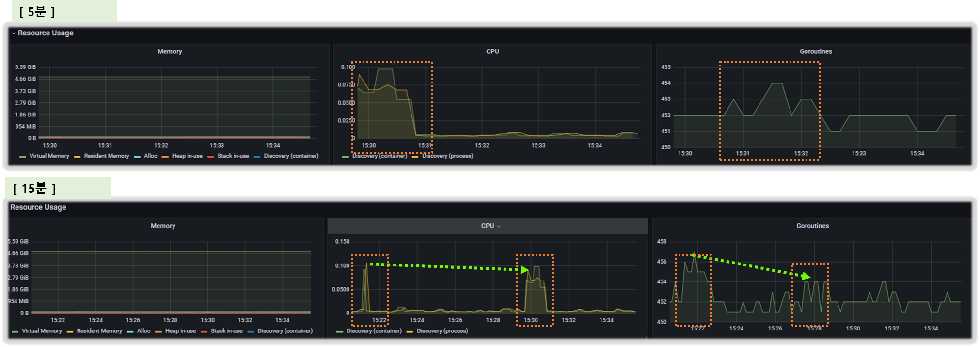Collapse Resource Usage row chevron in 5분 dashboard

pyautogui.click(x=14, y=33)
